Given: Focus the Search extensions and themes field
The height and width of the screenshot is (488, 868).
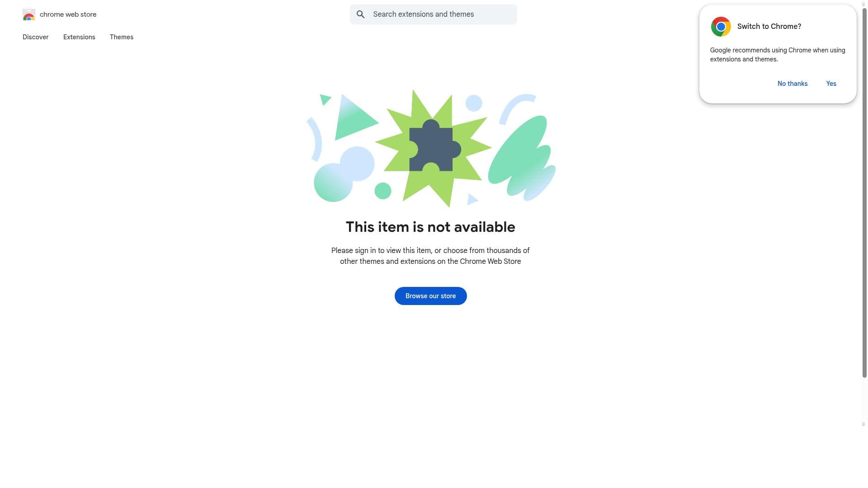Looking at the screenshot, I should click(433, 14).
